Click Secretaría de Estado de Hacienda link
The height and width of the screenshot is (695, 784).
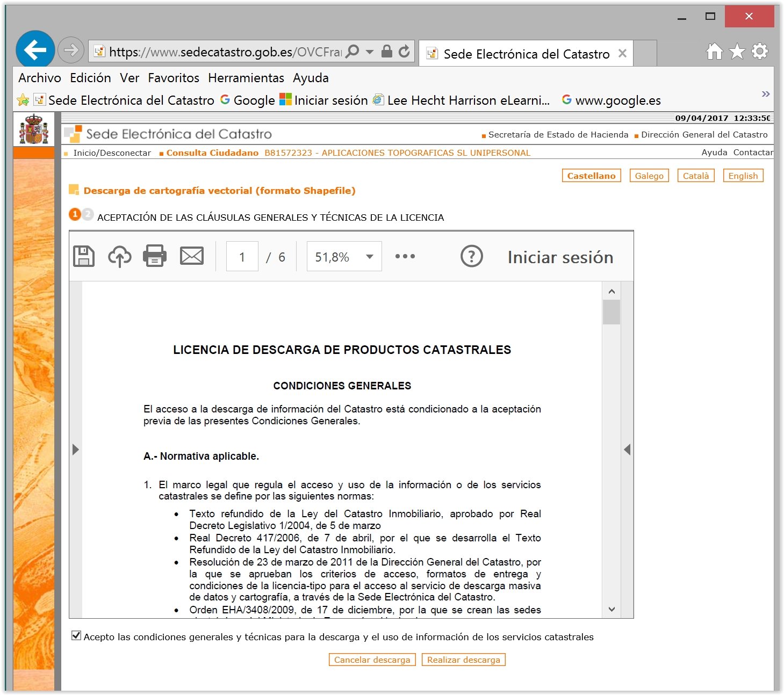558,135
